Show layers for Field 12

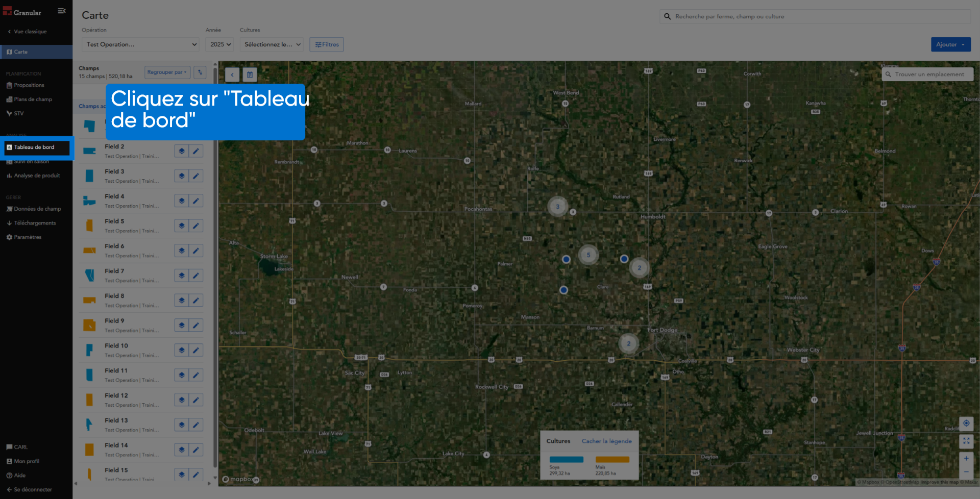click(181, 400)
